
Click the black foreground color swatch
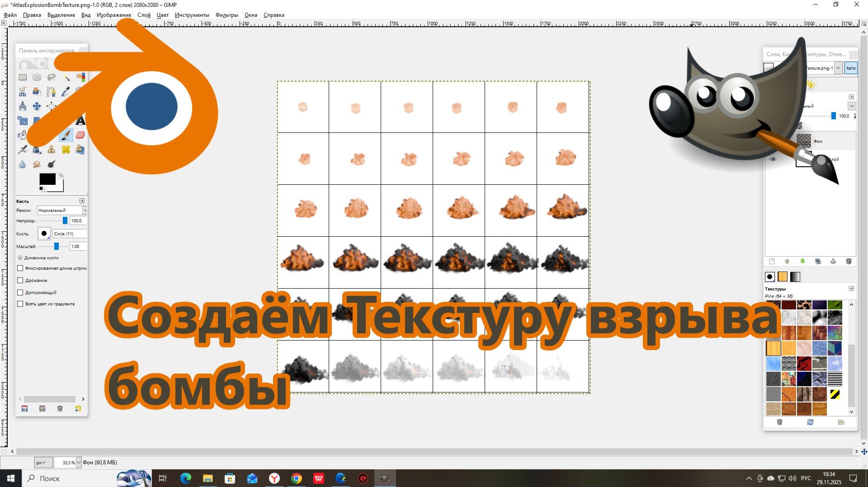click(47, 179)
